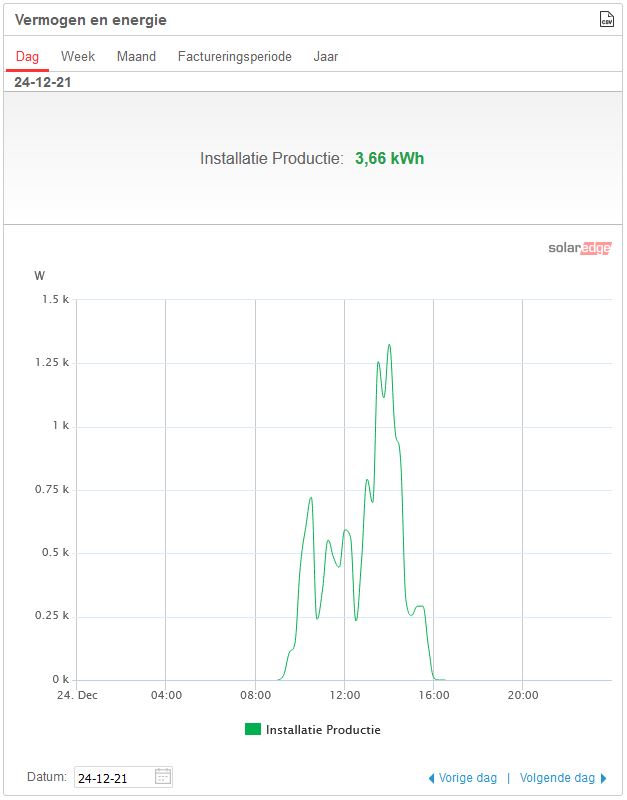Click into the Datum input field
The height and width of the screenshot is (800, 627).
coord(113,777)
